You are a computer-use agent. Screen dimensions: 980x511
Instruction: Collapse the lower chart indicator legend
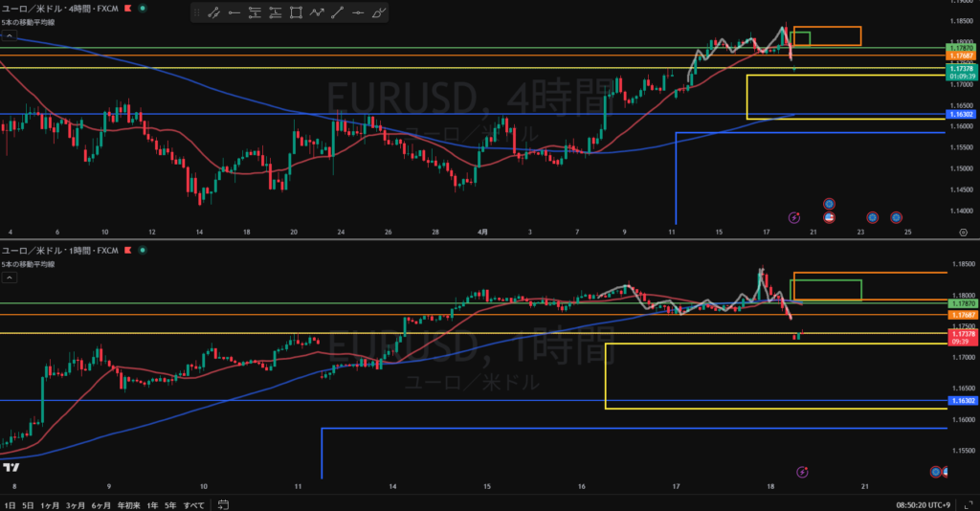8,278
